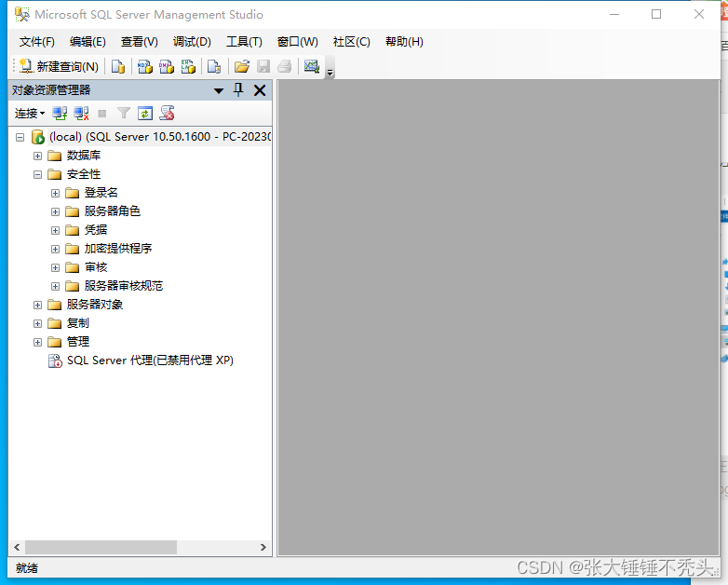The height and width of the screenshot is (585, 728).
Task: Click the Activity Monitor toolbar icon
Action: pos(312,67)
